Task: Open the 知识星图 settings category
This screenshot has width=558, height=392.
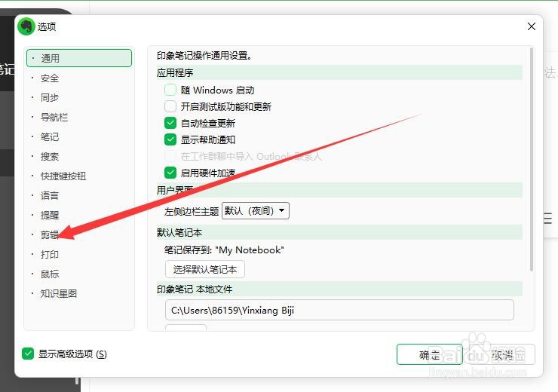Action: coord(59,293)
